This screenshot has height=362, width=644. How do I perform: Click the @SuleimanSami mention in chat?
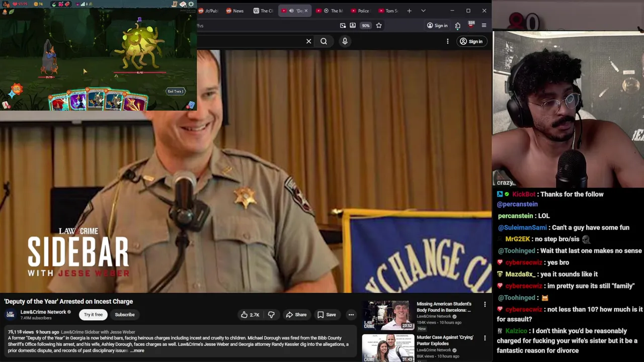tap(522, 228)
